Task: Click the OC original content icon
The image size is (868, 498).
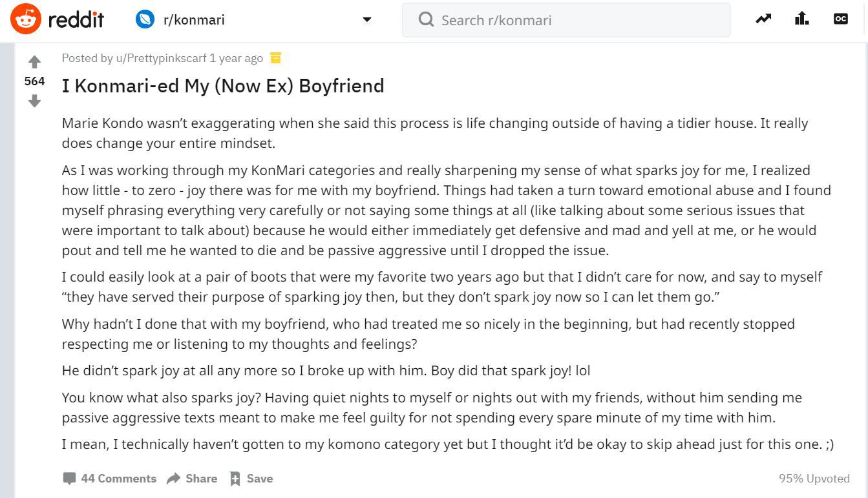Action: [x=840, y=19]
